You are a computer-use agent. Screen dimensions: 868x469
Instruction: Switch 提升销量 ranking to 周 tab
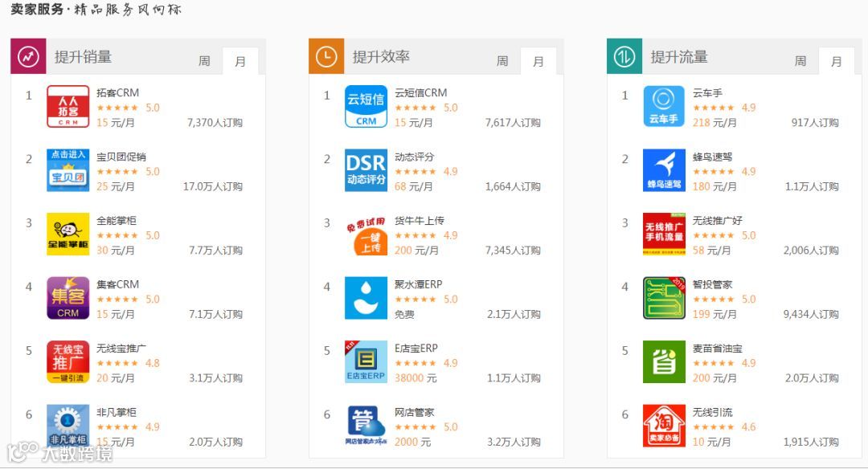(x=204, y=61)
